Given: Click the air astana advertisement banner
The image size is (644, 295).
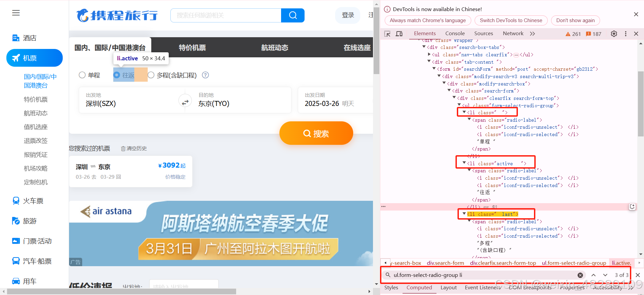Looking at the screenshot, I should coord(221,233).
